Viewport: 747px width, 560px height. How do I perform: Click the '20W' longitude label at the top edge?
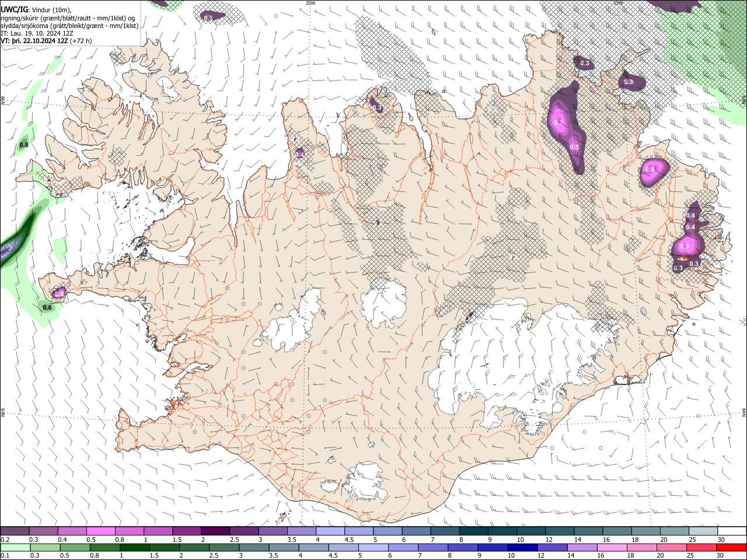click(310, 3)
